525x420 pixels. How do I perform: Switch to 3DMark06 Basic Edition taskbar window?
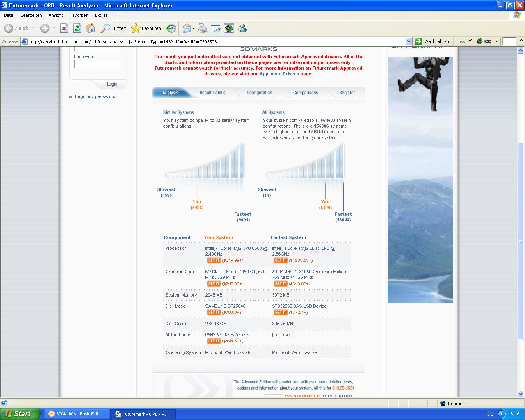pyautogui.click(x=76, y=414)
